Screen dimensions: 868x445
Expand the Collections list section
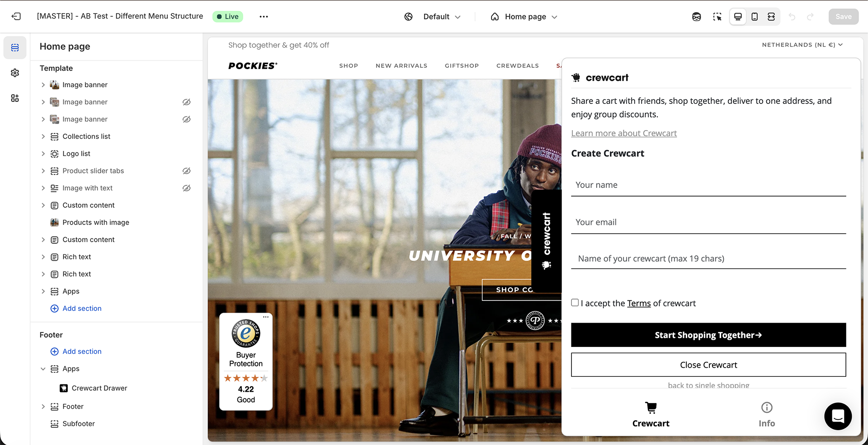pos(43,136)
